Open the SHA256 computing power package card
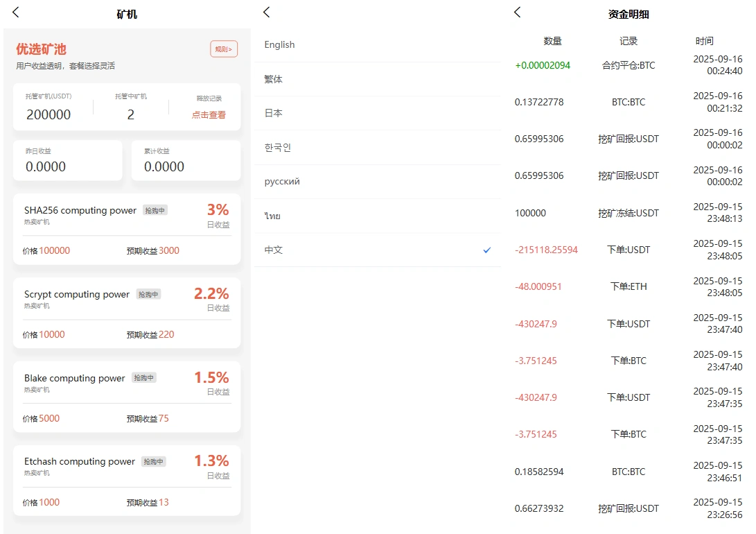The image size is (756, 534). point(125,216)
